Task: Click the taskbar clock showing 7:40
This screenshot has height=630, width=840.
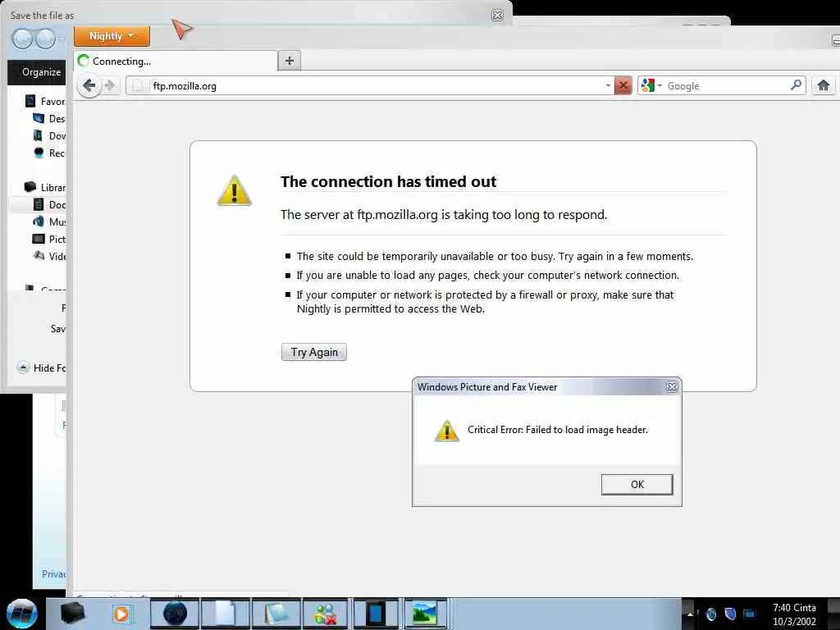Action: (794, 614)
